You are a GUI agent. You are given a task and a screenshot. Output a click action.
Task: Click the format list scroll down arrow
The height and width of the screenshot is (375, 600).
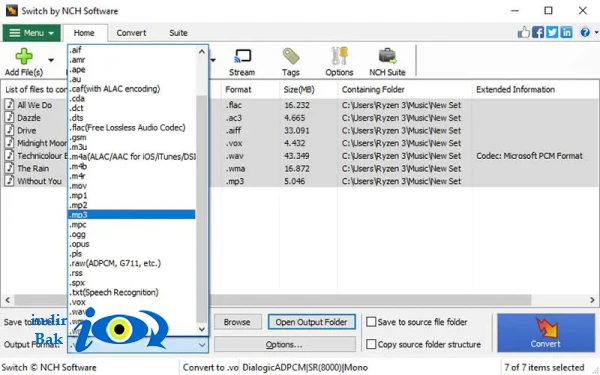(202, 329)
